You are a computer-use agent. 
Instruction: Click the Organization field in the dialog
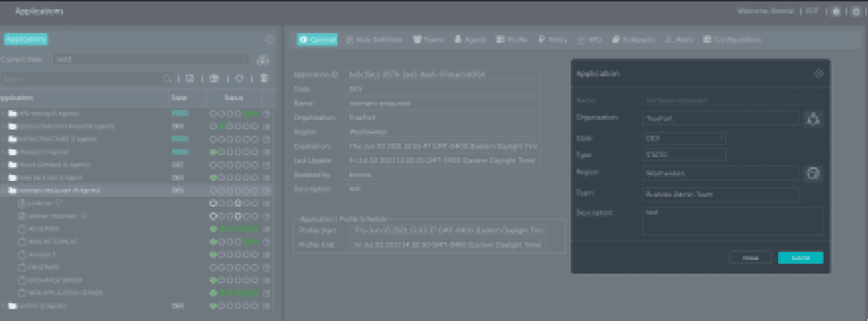[x=720, y=118]
